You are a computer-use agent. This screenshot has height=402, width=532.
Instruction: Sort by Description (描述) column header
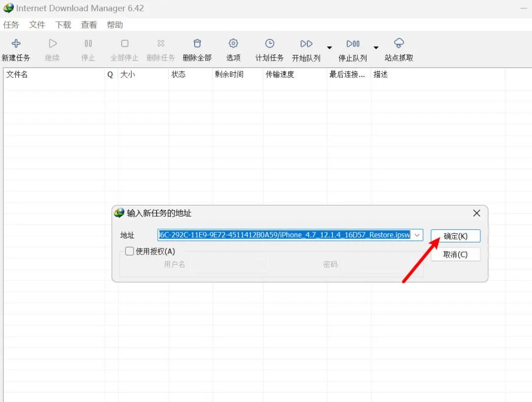click(x=438, y=74)
